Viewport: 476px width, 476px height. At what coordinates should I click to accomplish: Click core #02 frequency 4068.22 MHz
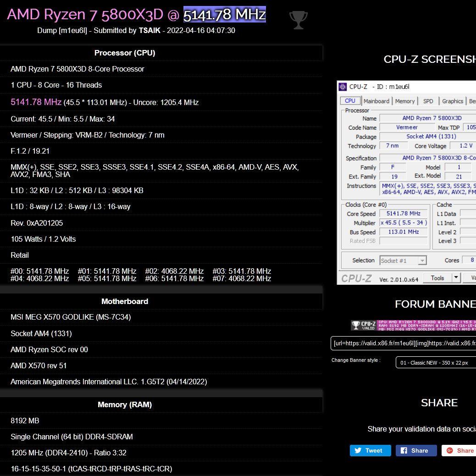click(174, 271)
